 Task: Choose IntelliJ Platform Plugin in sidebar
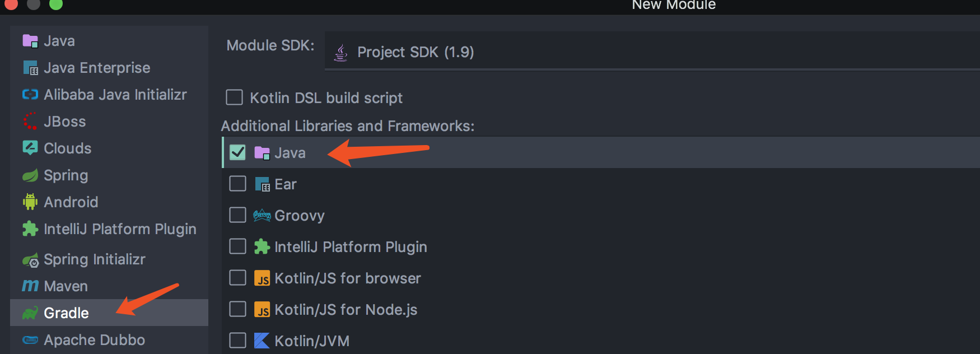(120, 229)
